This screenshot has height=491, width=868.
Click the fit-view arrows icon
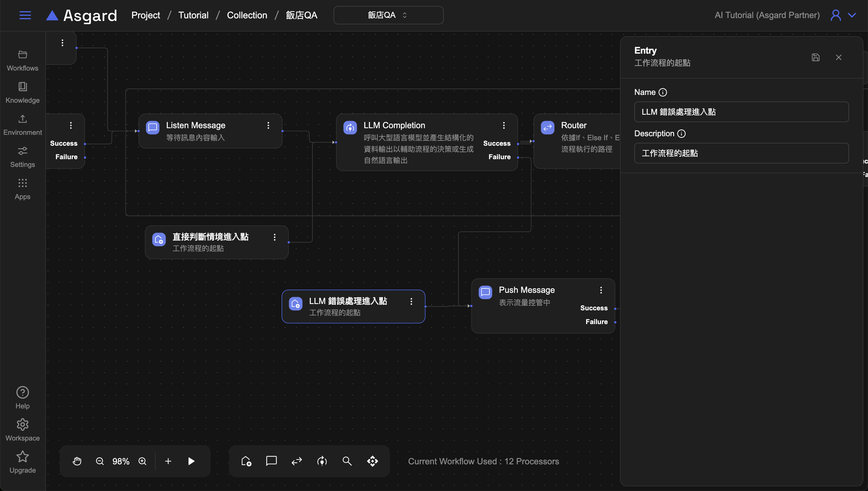point(373,461)
